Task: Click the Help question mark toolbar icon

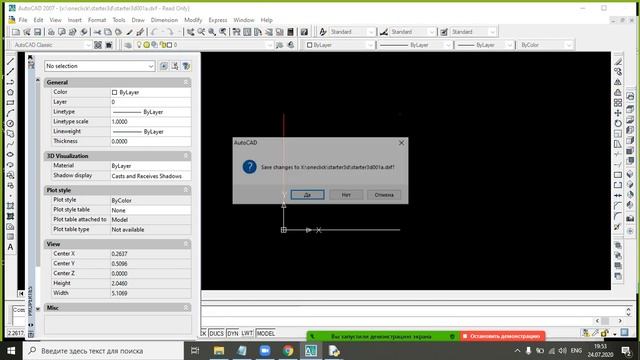Action: pos(304,32)
